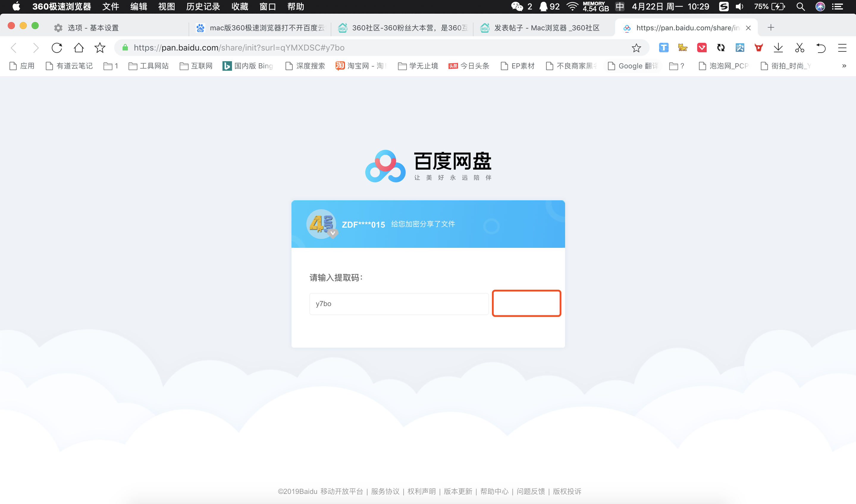Screen dimensions: 856x504
Task: Open the 文件 menu
Action: pyautogui.click(x=111, y=7)
